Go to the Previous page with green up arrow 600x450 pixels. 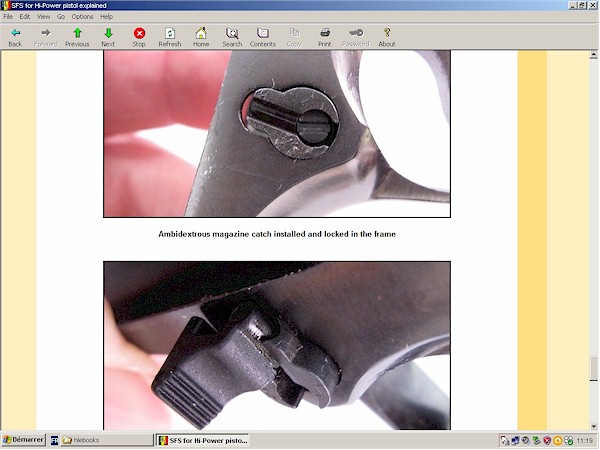(77, 38)
